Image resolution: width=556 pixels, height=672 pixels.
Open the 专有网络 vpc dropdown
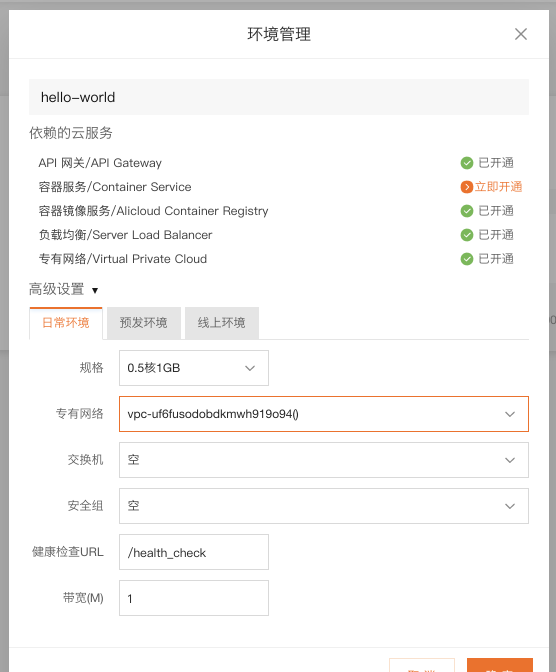324,414
